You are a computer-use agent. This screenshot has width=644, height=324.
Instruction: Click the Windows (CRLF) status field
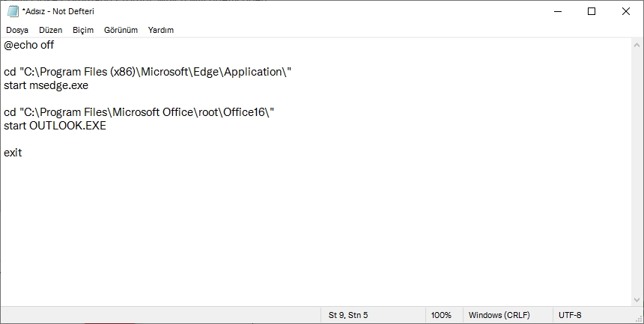(x=499, y=315)
